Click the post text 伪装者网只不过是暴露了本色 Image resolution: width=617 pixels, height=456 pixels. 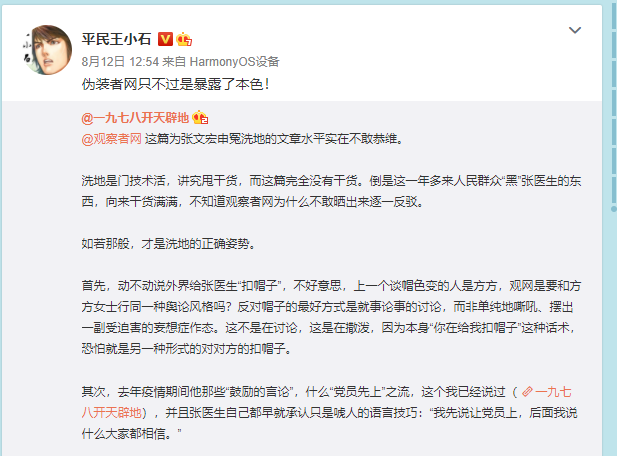pos(175,84)
